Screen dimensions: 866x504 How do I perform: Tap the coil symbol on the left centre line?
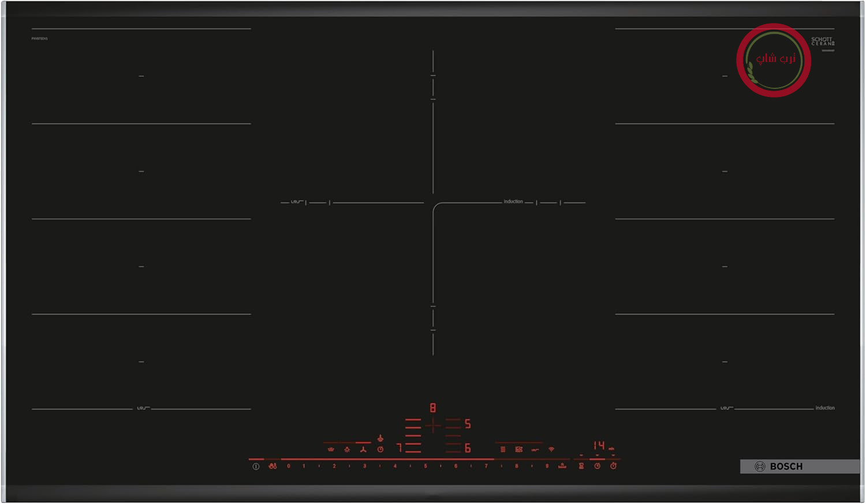[297, 202]
